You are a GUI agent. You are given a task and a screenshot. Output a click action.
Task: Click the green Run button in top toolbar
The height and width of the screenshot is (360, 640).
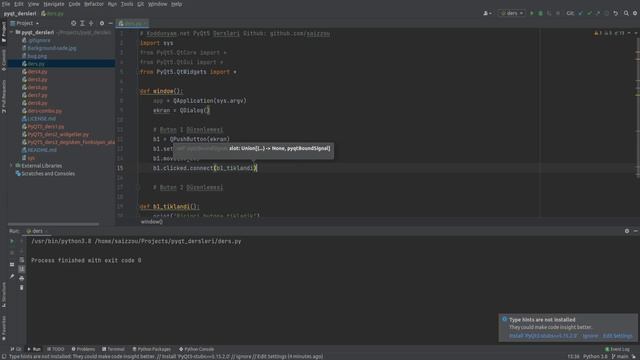531,13
